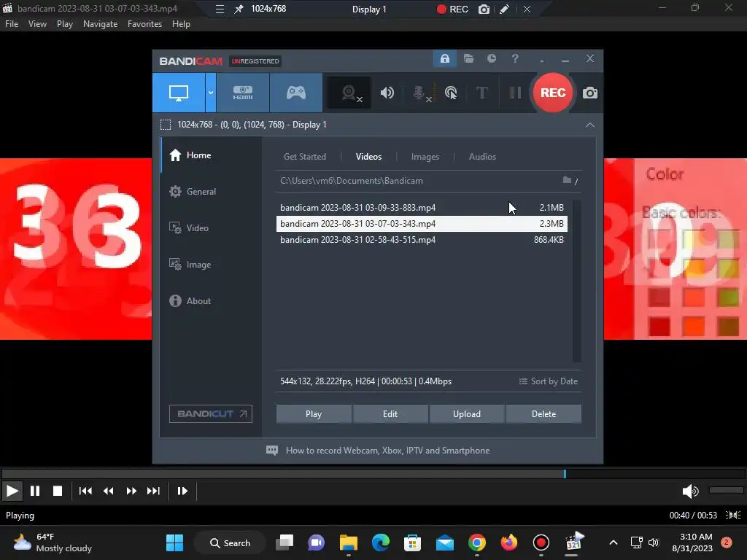747x560 pixels.
Task: Select game recording mode gamepad icon
Action: [296, 93]
